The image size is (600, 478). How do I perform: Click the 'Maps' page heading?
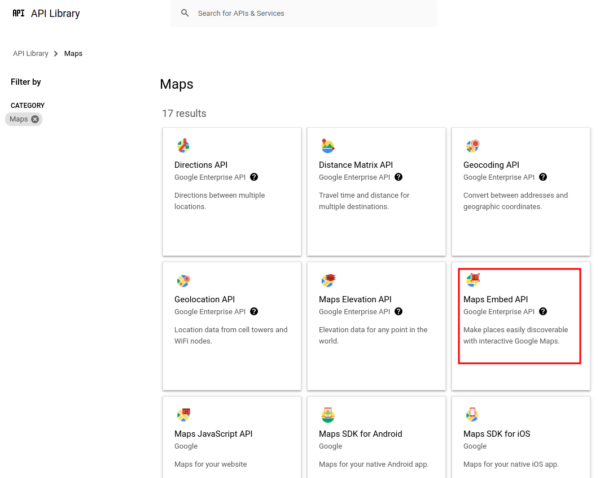pyautogui.click(x=177, y=84)
